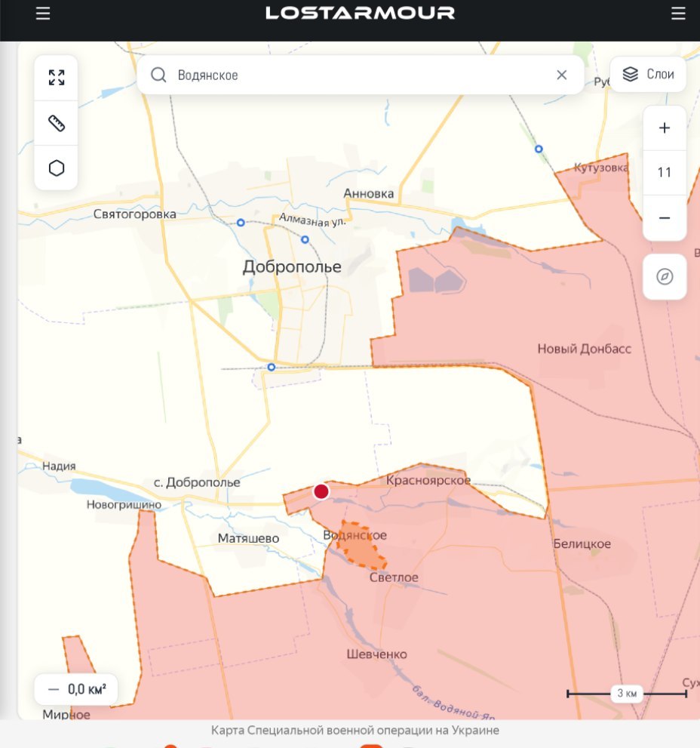The height and width of the screenshot is (748, 700).
Task: Select the ruler measurement tool
Action: click(x=57, y=123)
